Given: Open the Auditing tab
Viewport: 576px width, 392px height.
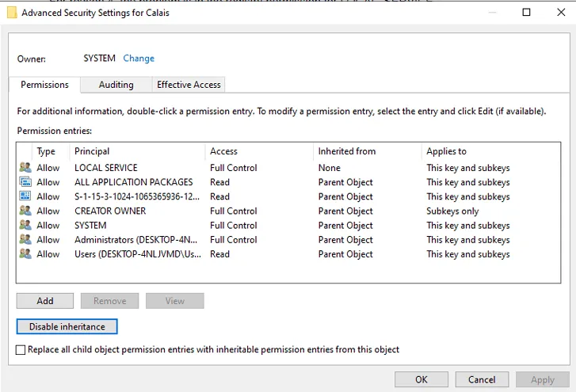Looking at the screenshot, I should [x=116, y=85].
